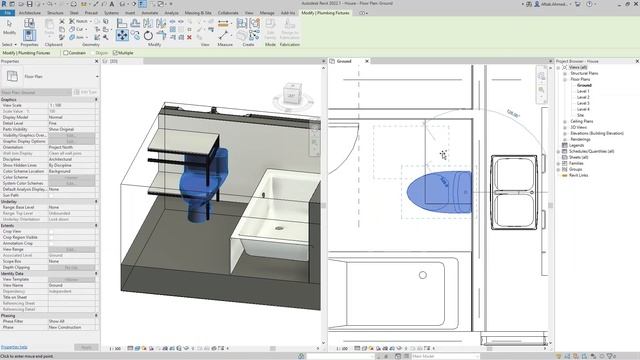This screenshot has height=360, width=640.
Task: Expand Ceiling Plans in Project Browser
Action: [565, 122]
